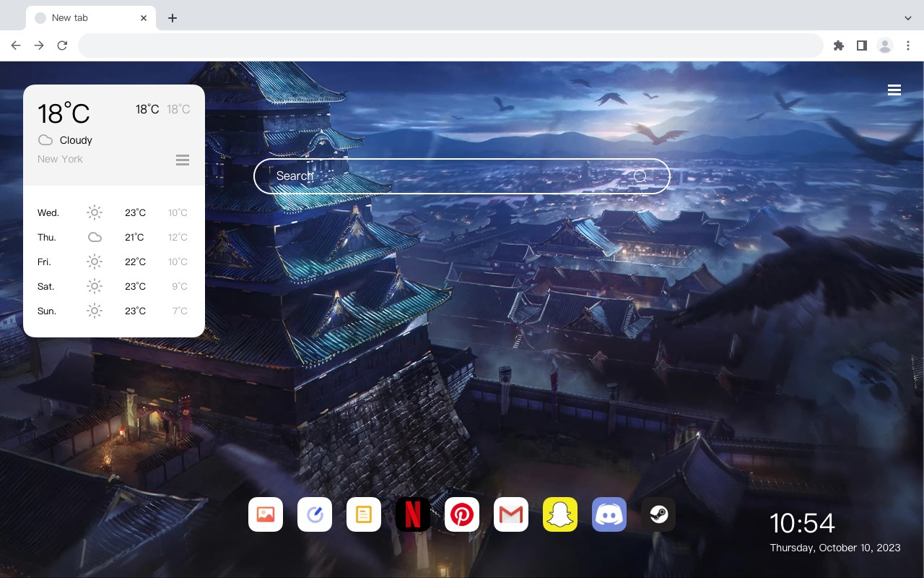The image size is (924, 578).
Task: Focus the browser address bar
Action: [450, 46]
